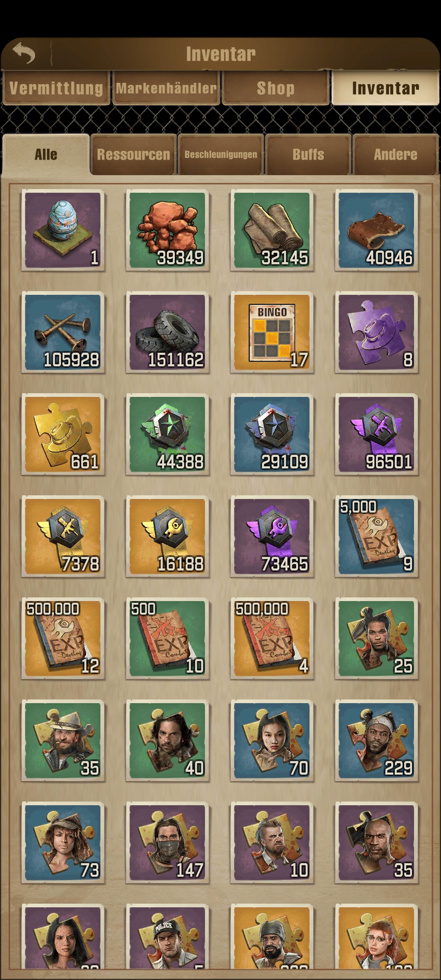Select the tires resource 151162

click(x=167, y=332)
